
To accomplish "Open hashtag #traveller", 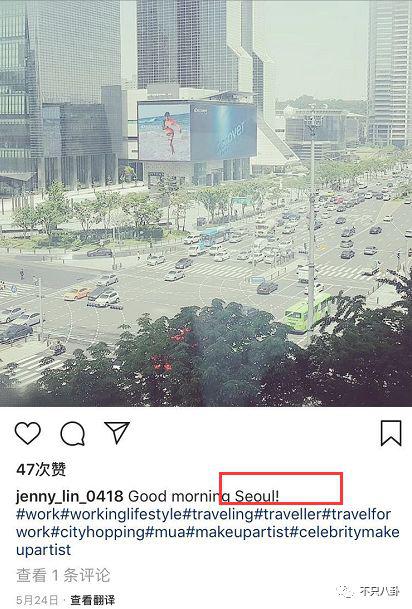I will click(x=288, y=514).
